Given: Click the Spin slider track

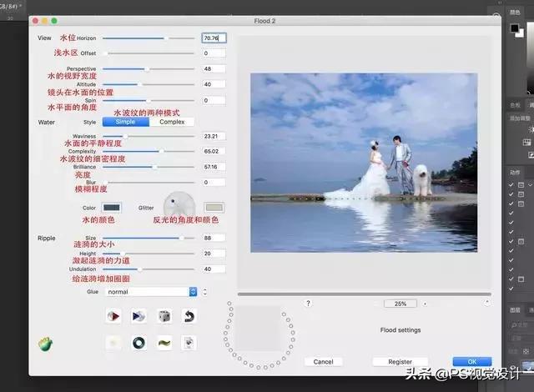Looking at the screenshot, I should coord(149,101).
